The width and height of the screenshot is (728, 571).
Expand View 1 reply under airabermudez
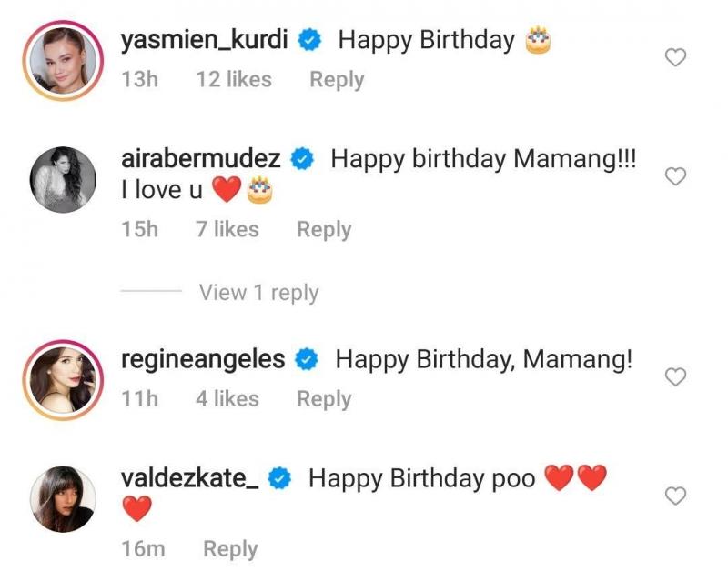258,293
